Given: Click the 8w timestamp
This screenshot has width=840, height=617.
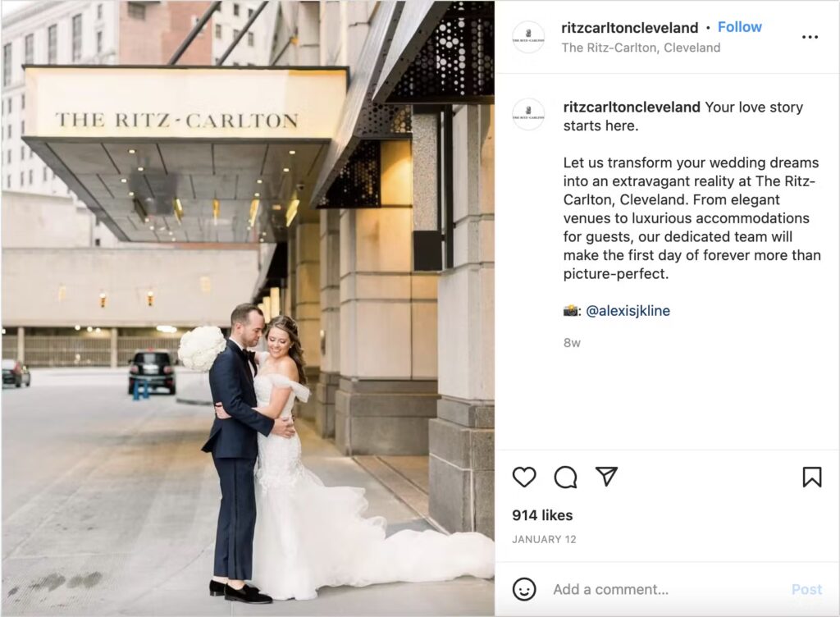Looking at the screenshot, I should point(572,343).
